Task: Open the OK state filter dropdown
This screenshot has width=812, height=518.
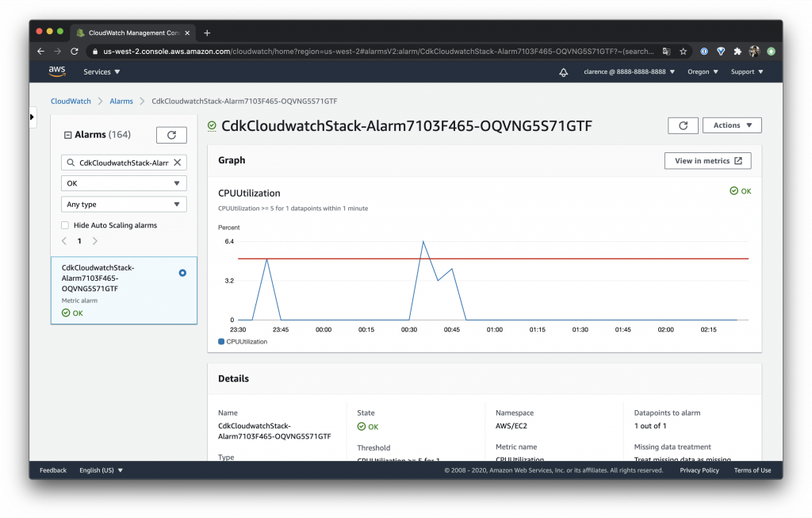Action: pyautogui.click(x=124, y=183)
